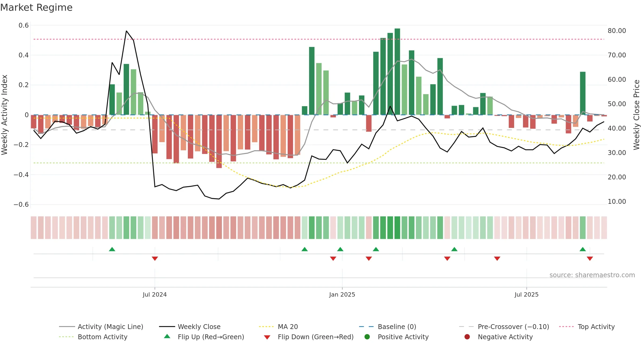
Task: Toggle the Bottom Activity legend entry
Action: click(x=93, y=337)
